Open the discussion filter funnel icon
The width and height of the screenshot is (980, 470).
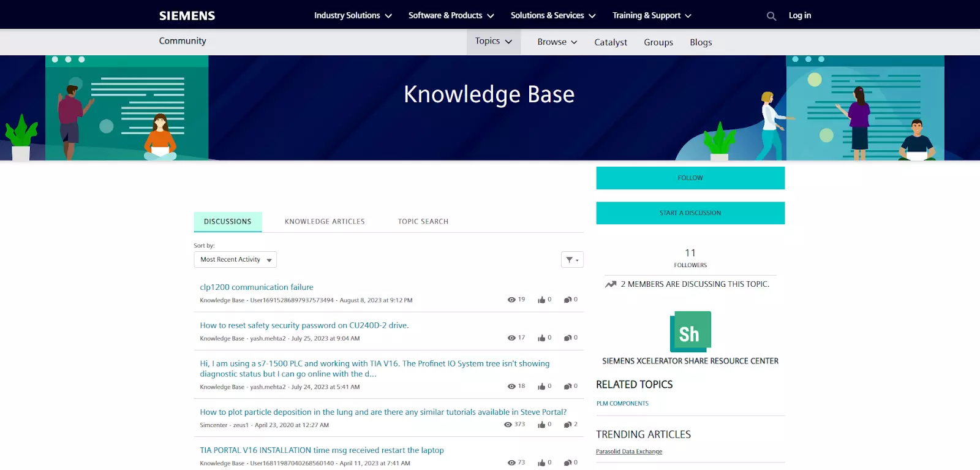pyautogui.click(x=571, y=260)
